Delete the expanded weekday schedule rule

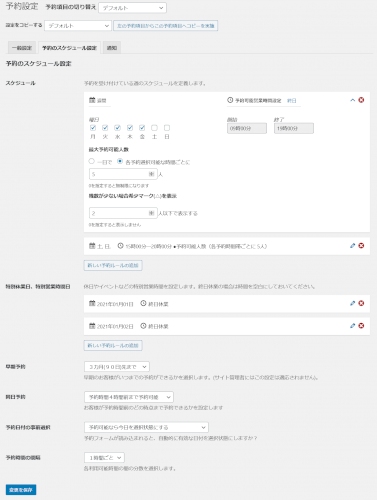pos(361,100)
